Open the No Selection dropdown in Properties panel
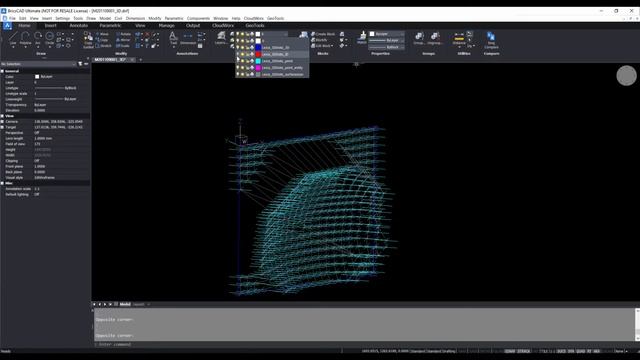The image size is (640, 360). pyautogui.click(x=38, y=64)
